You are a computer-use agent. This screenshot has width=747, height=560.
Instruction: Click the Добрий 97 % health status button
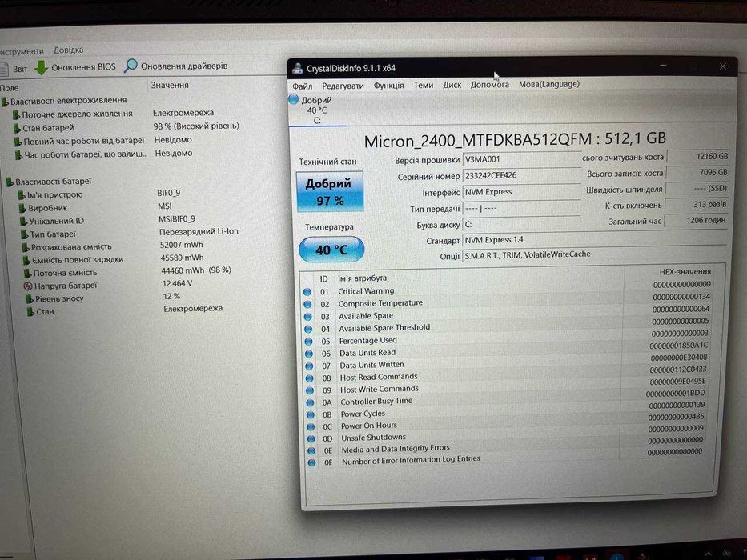pyautogui.click(x=330, y=191)
